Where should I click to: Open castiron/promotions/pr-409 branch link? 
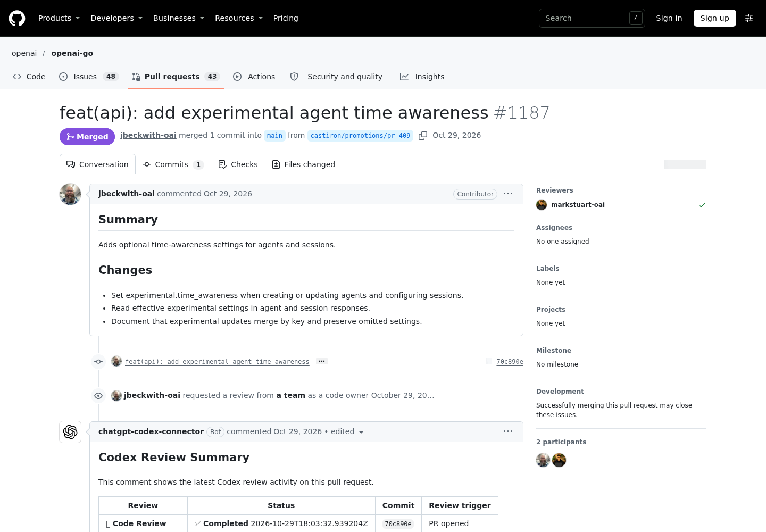(360, 136)
